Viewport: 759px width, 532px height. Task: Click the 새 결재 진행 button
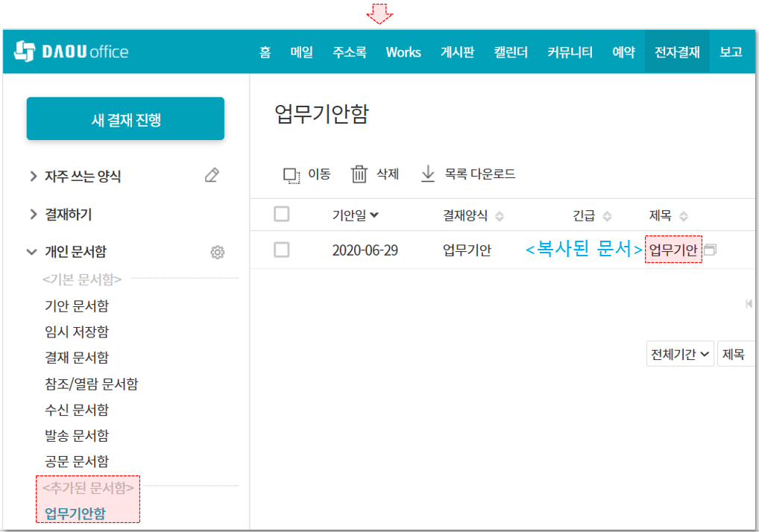(125, 118)
